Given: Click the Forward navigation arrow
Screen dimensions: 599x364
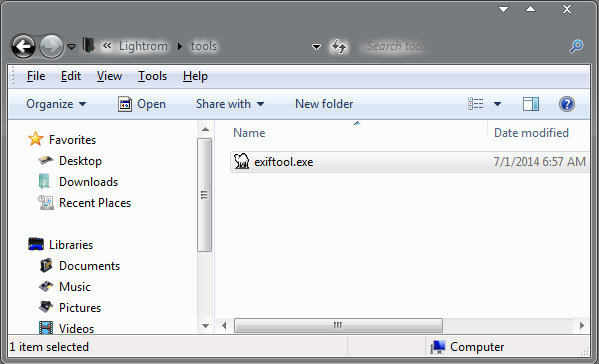Looking at the screenshot, I should point(52,47).
